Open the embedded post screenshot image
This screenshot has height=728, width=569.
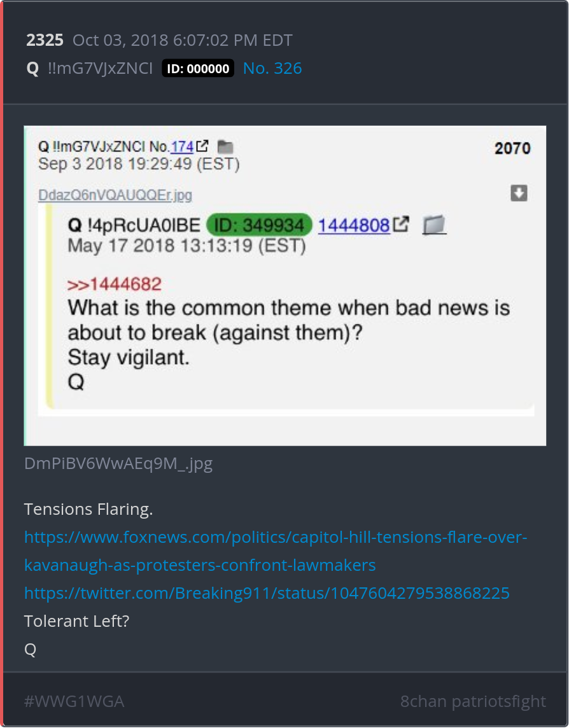click(x=285, y=286)
